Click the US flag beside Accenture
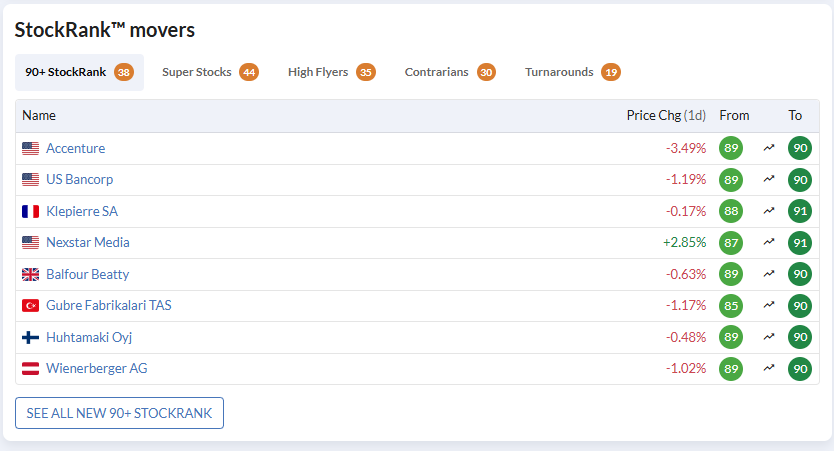Image resolution: width=834 pixels, height=451 pixels. [x=30, y=148]
